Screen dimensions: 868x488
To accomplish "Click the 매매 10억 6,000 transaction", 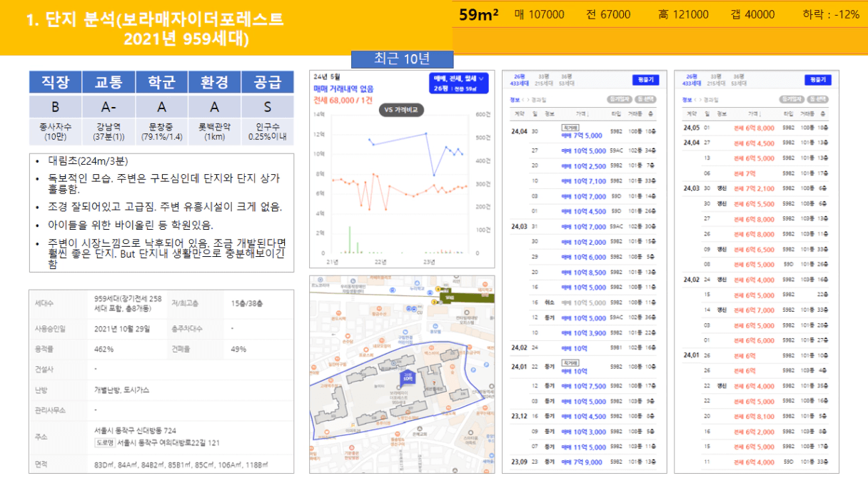I will pos(584,257).
